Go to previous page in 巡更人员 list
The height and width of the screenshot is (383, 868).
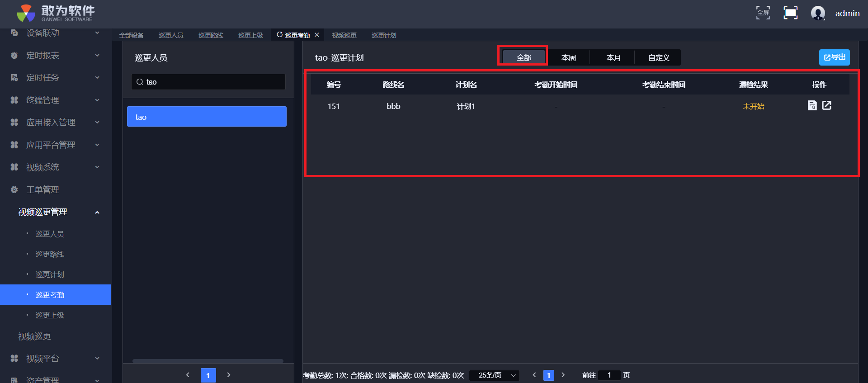pos(188,375)
